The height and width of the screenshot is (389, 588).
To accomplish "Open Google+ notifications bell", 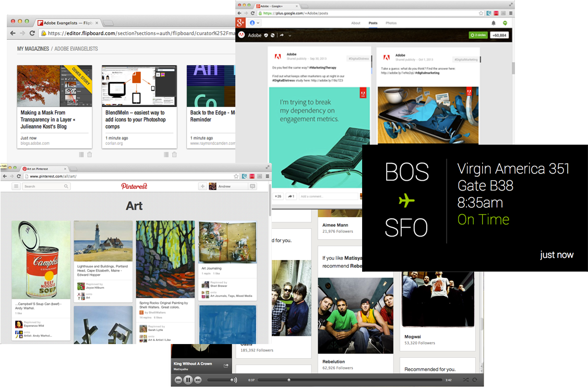I will coord(494,23).
